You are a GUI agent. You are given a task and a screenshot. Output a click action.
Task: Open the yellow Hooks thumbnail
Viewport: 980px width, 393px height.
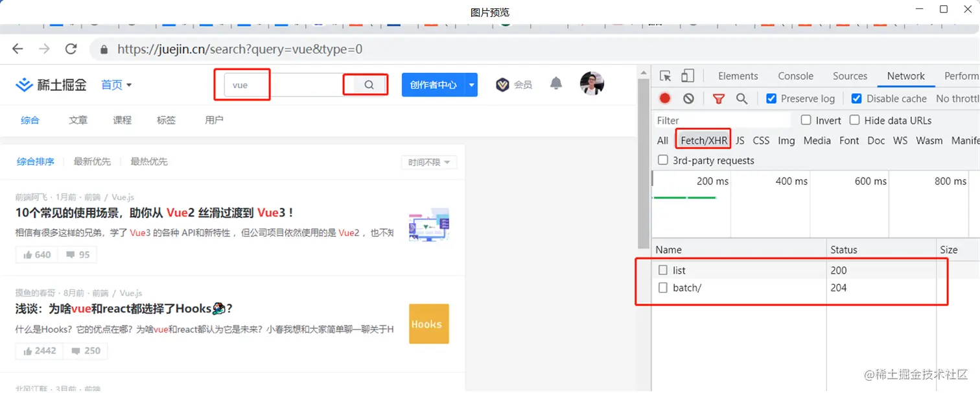429,324
